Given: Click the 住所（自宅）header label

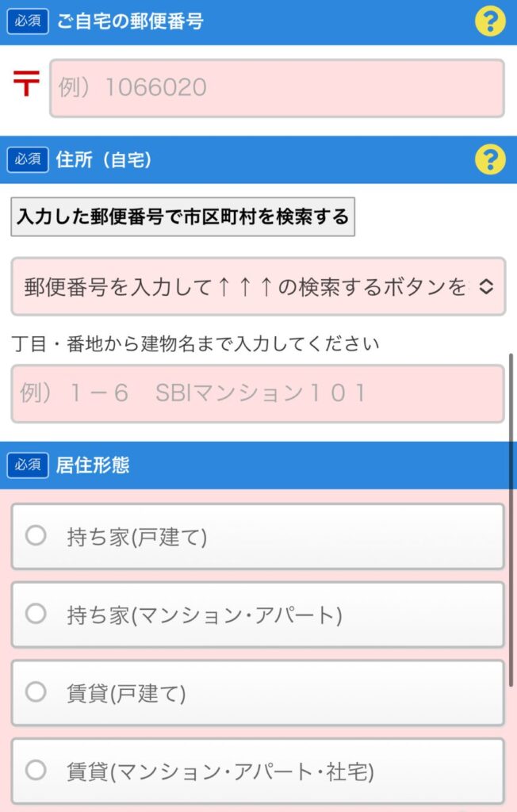Looking at the screenshot, I should point(104,159).
